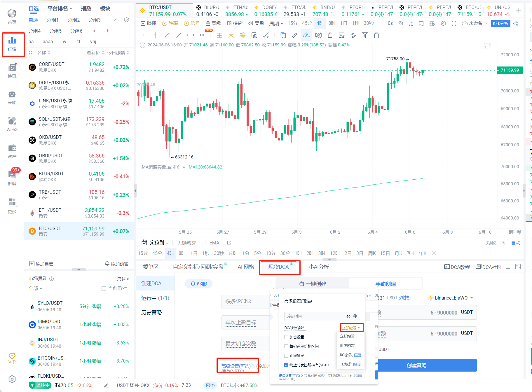532x392 pixels.
Task: Select the trend line arrow drawing tool
Action: pyautogui.click(x=167, y=35)
